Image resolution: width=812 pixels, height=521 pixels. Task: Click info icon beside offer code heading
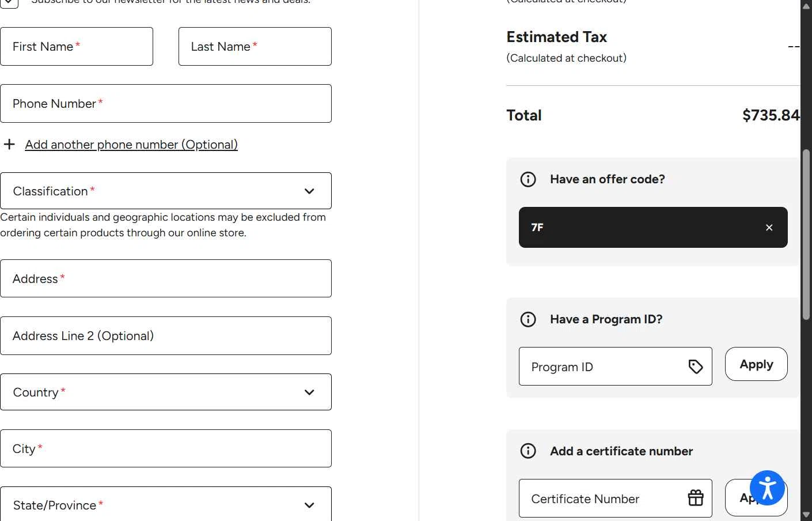(528, 179)
